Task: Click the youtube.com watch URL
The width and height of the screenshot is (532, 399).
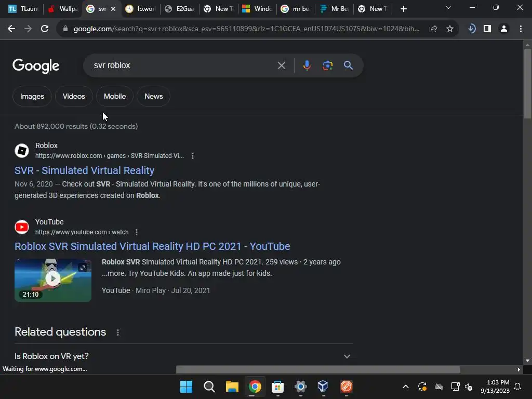Action: point(82,232)
